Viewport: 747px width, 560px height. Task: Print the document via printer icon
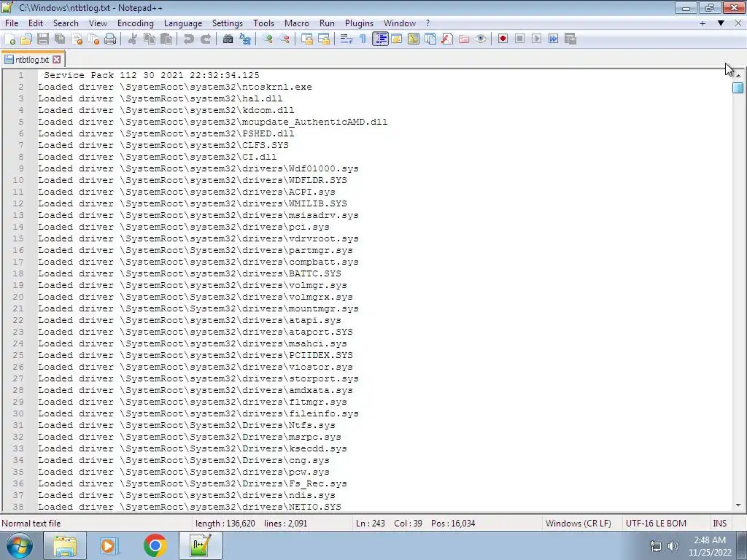click(110, 39)
